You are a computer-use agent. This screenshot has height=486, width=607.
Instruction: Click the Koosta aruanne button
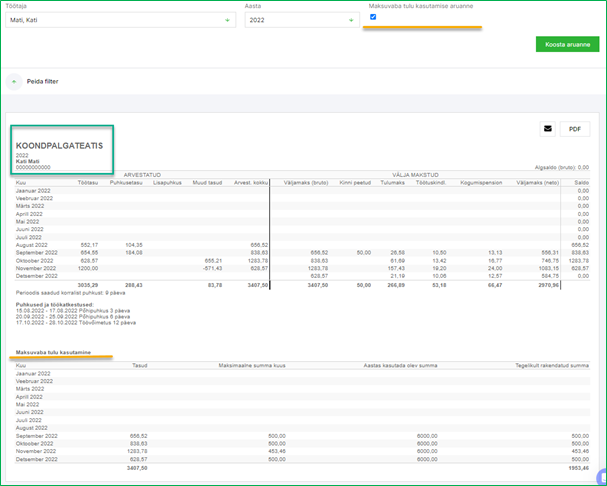click(x=567, y=45)
